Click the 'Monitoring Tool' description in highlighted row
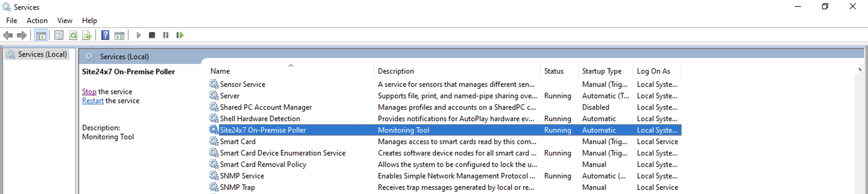Image resolution: width=868 pixels, height=194 pixels. pyautogui.click(x=403, y=130)
